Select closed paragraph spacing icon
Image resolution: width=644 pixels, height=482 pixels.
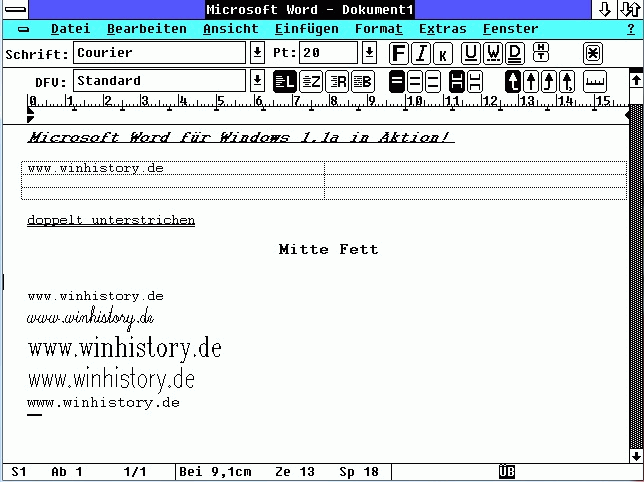tap(457, 81)
